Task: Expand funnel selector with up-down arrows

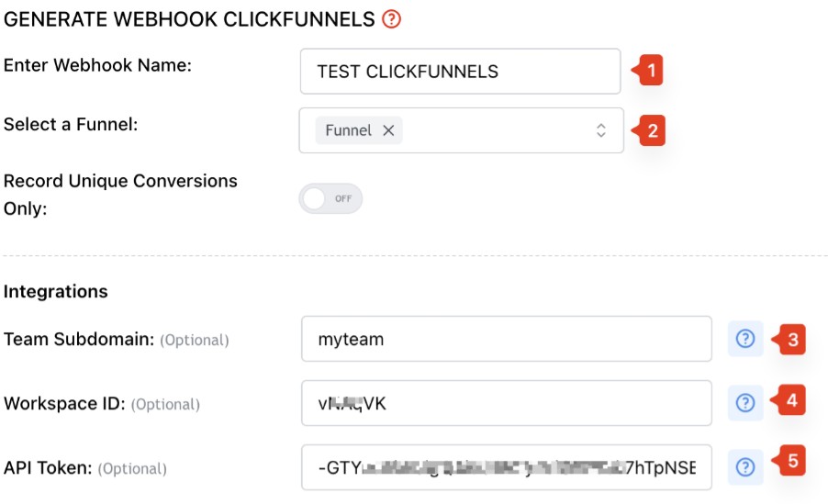Action: click(601, 130)
